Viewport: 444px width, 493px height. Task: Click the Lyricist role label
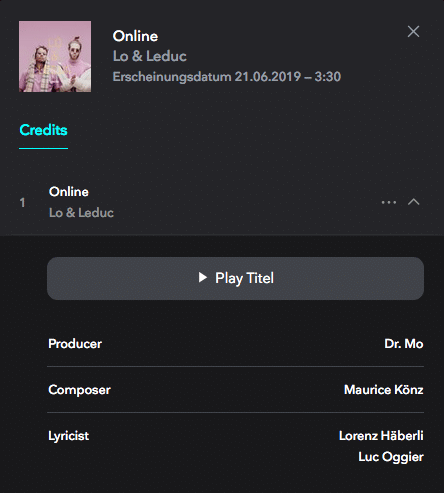[x=68, y=436]
